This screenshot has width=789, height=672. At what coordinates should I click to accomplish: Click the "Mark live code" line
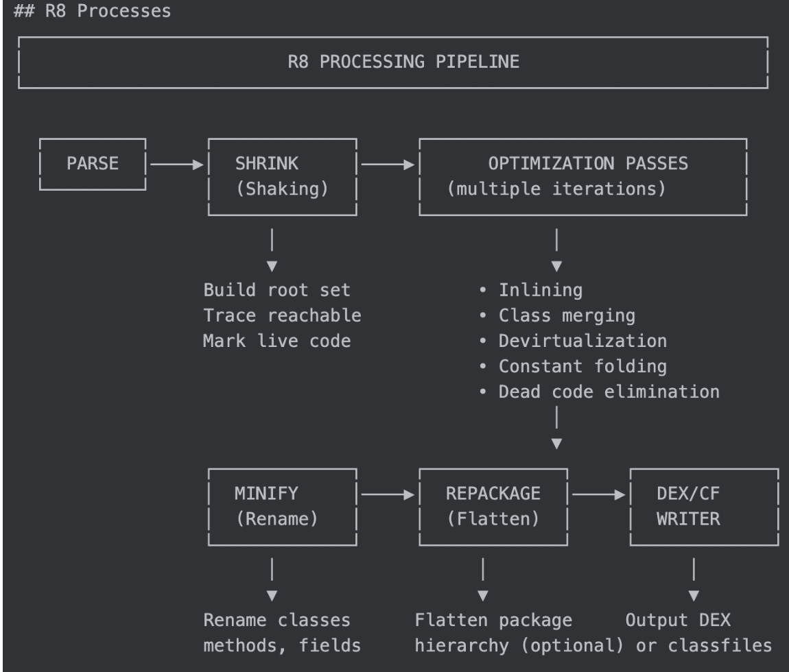[276, 340]
